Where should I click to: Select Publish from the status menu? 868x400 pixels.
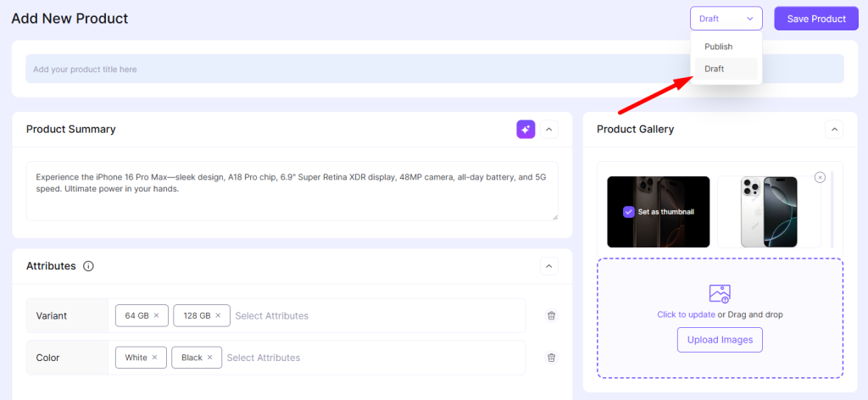[726, 47]
